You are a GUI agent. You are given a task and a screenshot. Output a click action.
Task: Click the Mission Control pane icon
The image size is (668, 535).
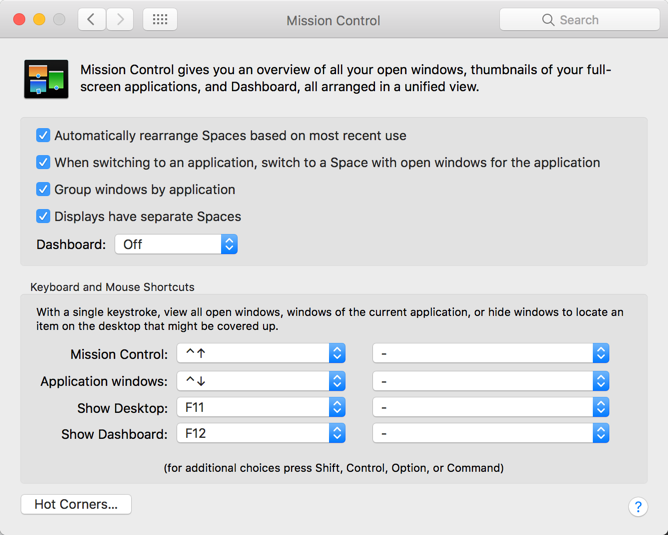pos(46,79)
